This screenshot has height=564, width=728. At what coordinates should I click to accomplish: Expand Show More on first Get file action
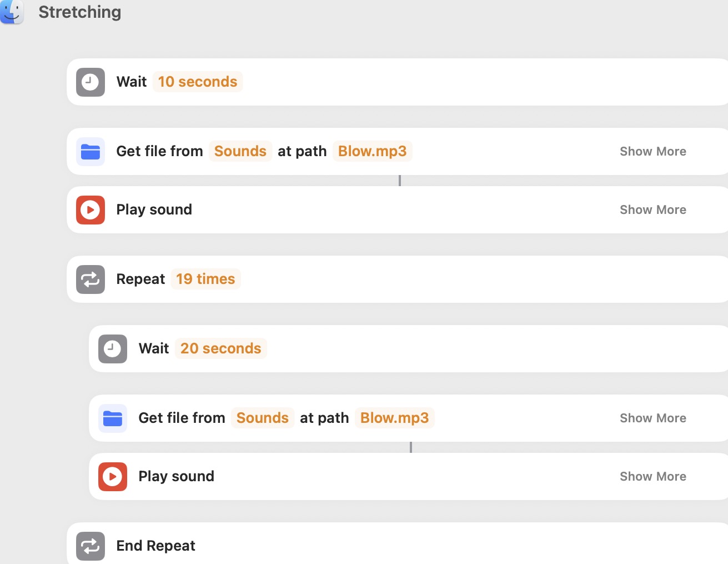pos(652,152)
